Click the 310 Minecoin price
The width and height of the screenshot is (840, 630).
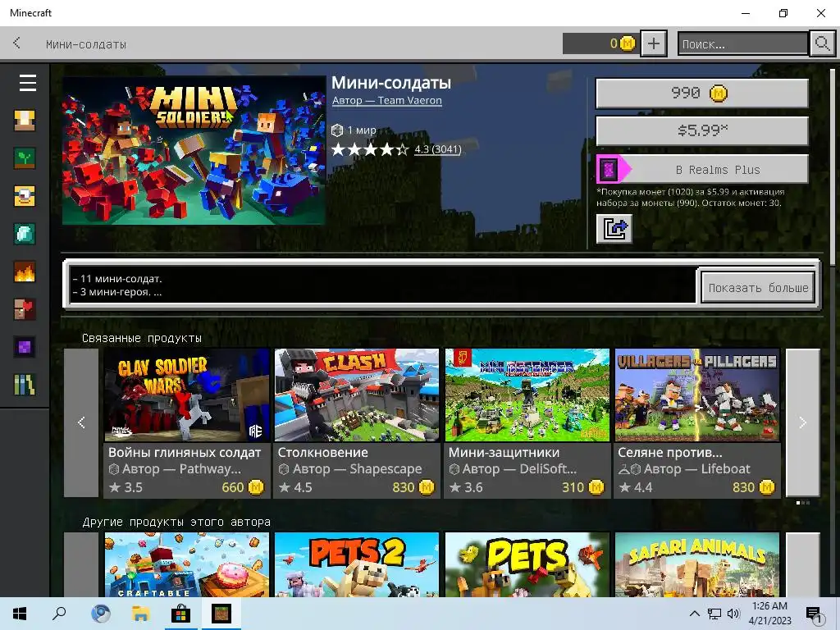coord(583,487)
